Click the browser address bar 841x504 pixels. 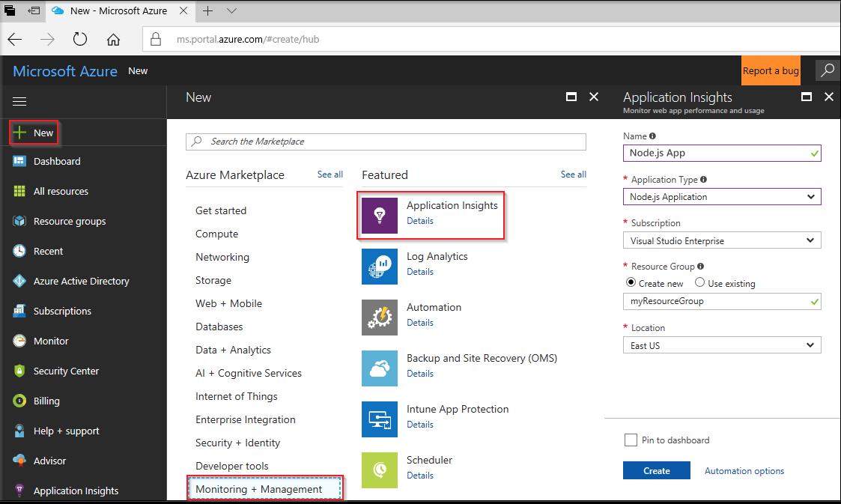click(491, 39)
